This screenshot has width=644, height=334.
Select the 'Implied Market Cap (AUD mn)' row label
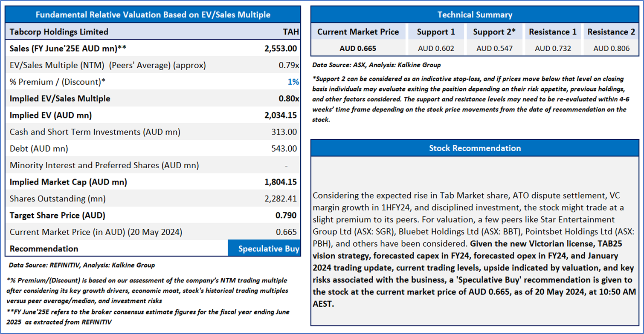coord(68,182)
